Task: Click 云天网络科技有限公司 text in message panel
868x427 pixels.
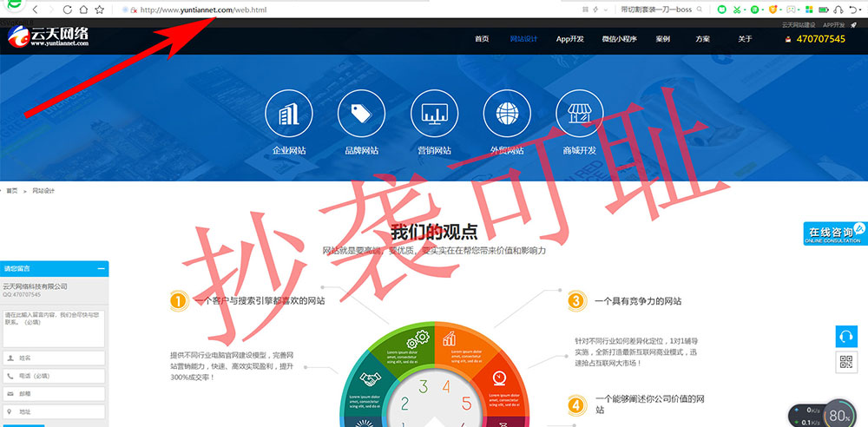Action: click(x=36, y=286)
